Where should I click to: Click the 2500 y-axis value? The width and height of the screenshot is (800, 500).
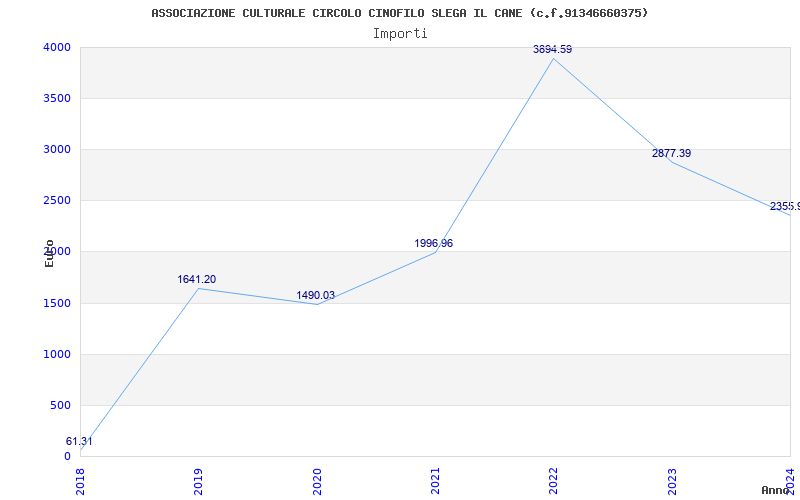pos(57,201)
